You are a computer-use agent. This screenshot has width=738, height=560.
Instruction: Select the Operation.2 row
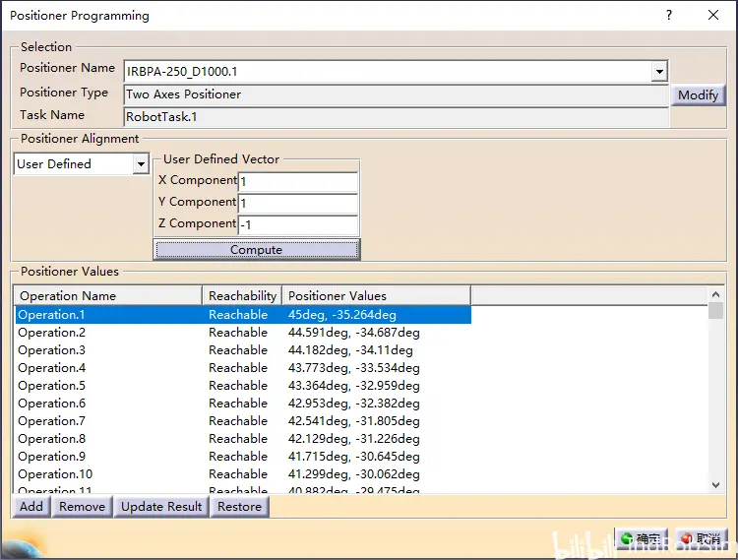click(x=243, y=333)
